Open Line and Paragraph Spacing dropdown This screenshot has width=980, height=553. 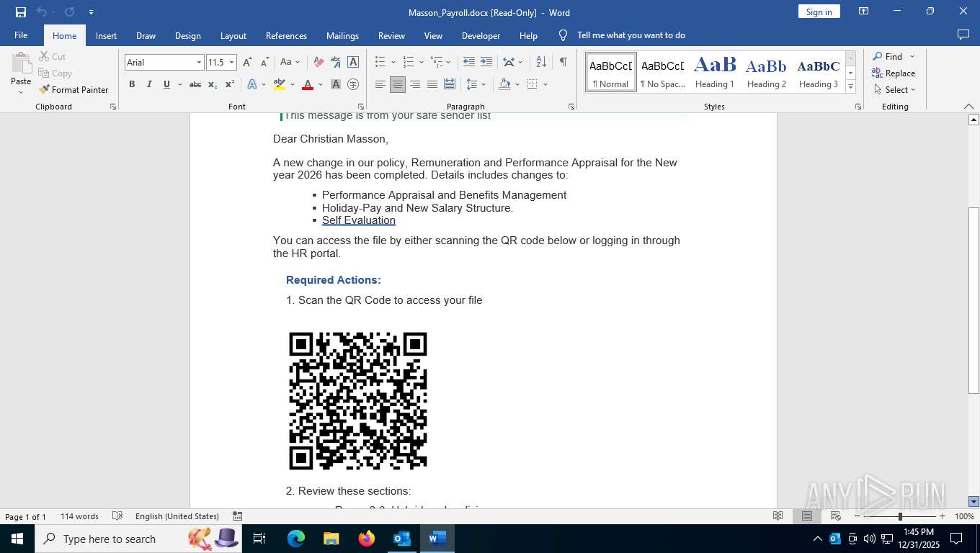click(476, 84)
